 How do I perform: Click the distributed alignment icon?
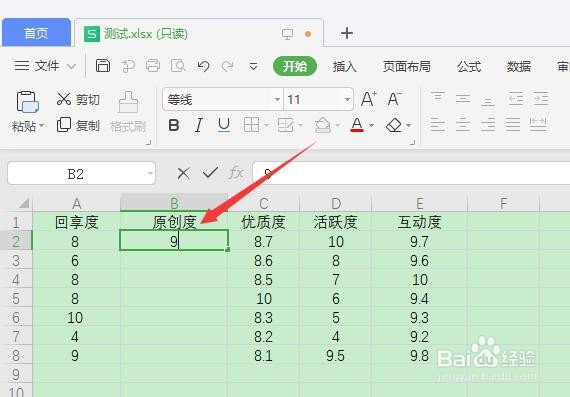coord(538,125)
